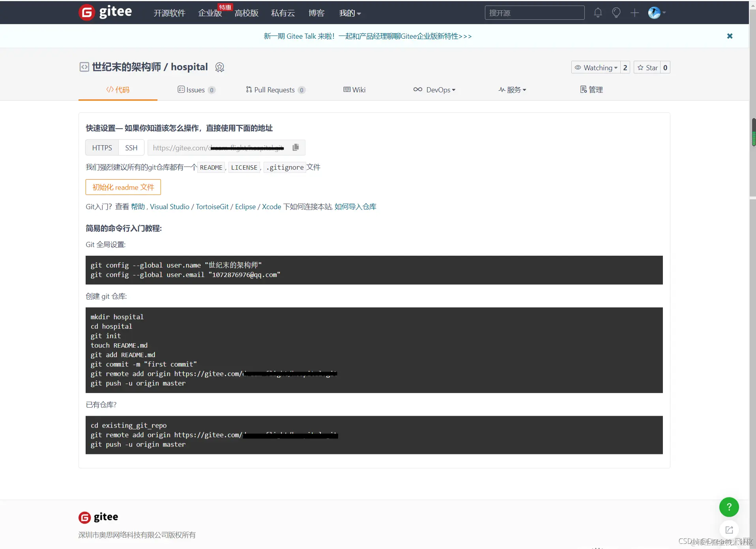Click the share icon at the bottom right
Screen dimensions: 756x549
click(x=729, y=530)
